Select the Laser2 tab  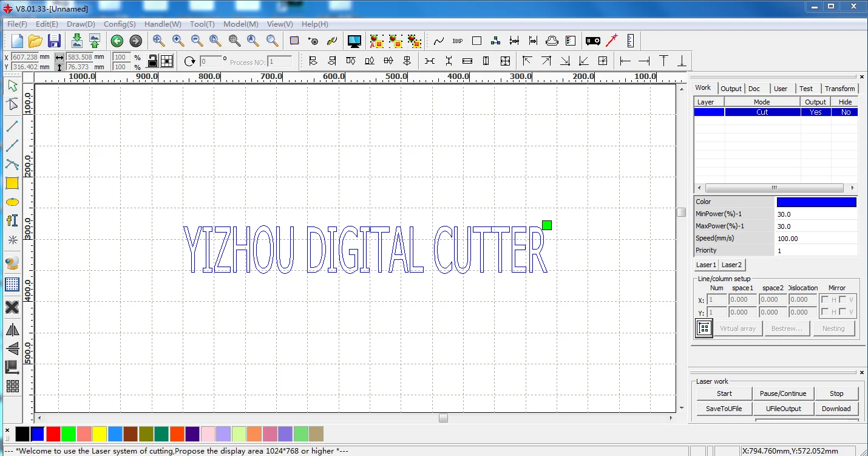tap(731, 265)
